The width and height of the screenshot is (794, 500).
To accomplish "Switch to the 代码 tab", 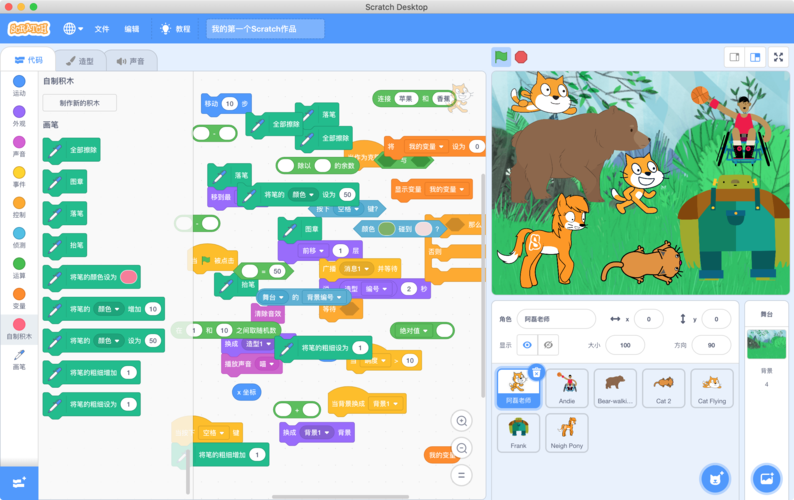I will point(28,60).
